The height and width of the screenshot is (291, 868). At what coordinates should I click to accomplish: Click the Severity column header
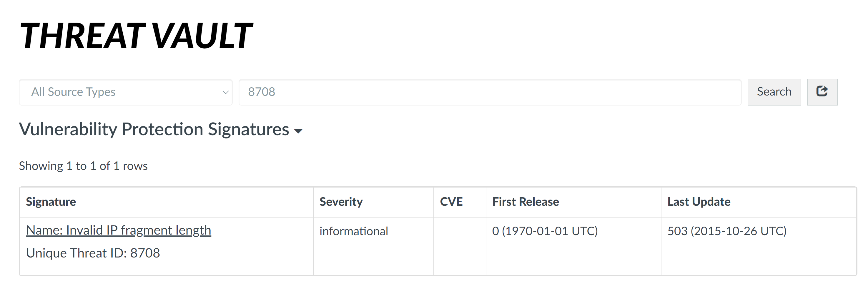point(341,202)
